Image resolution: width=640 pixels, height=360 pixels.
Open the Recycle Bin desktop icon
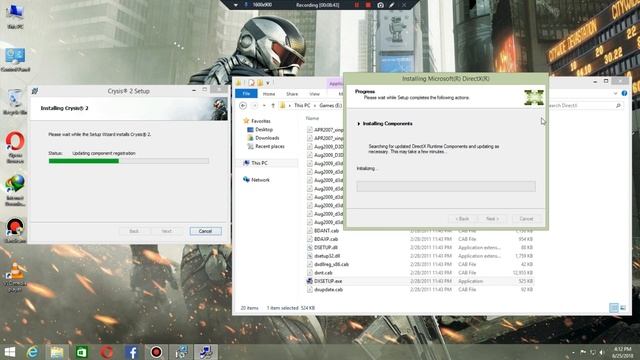pyautogui.click(x=15, y=102)
